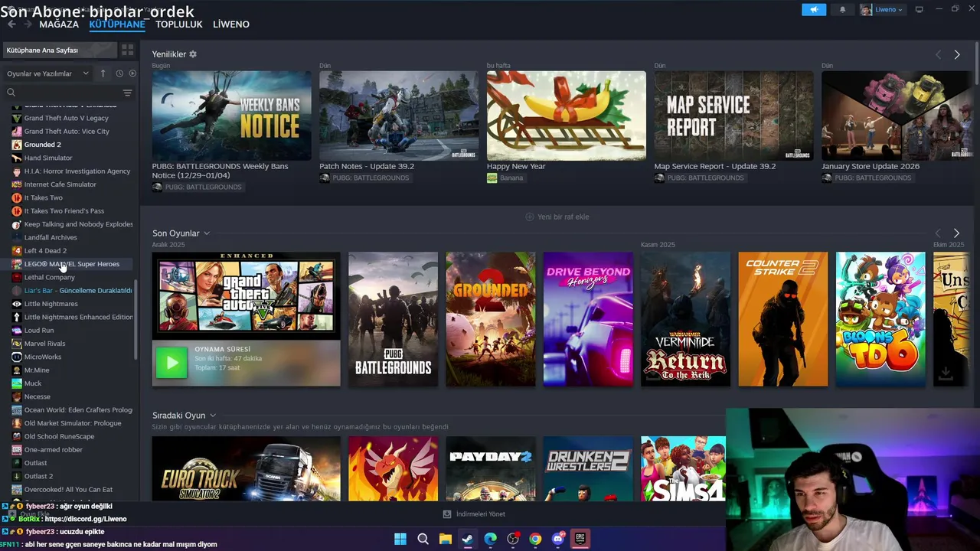Viewport: 980px width, 551px height.
Task: Select It Takes Two in list
Action: pos(44,197)
